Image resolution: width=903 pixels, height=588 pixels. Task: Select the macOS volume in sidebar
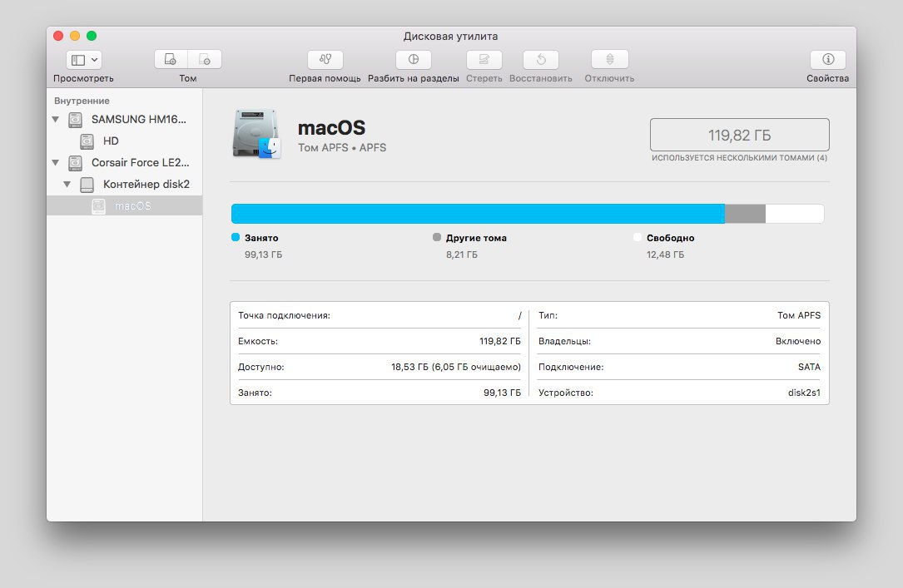pyautogui.click(x=124, y=206)
